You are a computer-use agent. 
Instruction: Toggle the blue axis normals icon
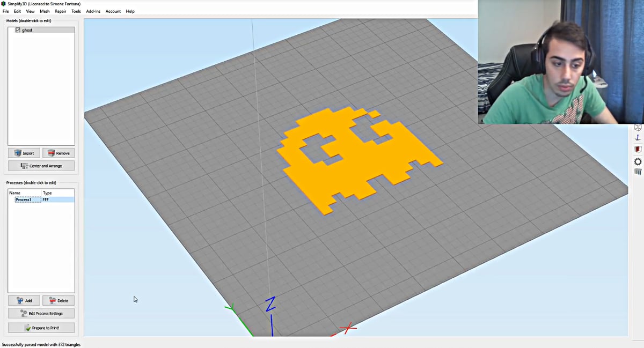click(x=638, y=138)
